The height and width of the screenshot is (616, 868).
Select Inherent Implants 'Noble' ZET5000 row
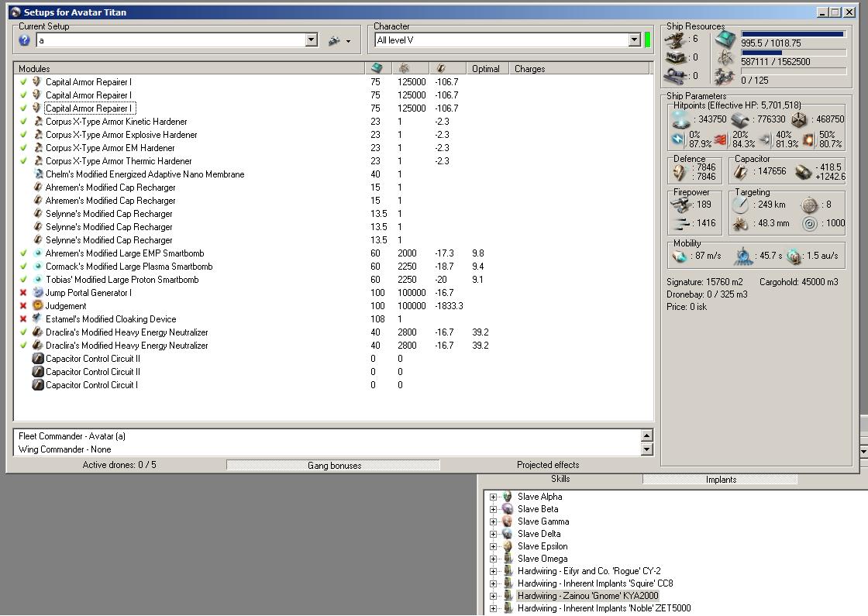point(604,608)
